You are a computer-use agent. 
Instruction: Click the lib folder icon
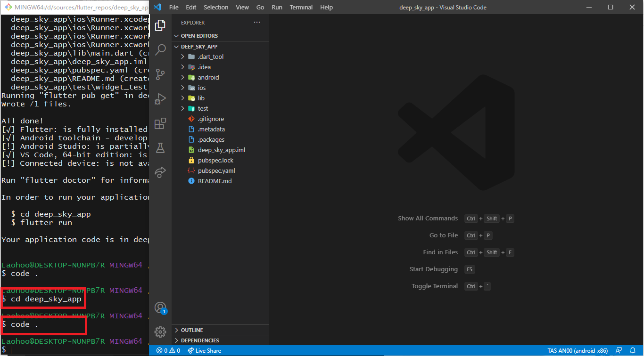point(191,98)
